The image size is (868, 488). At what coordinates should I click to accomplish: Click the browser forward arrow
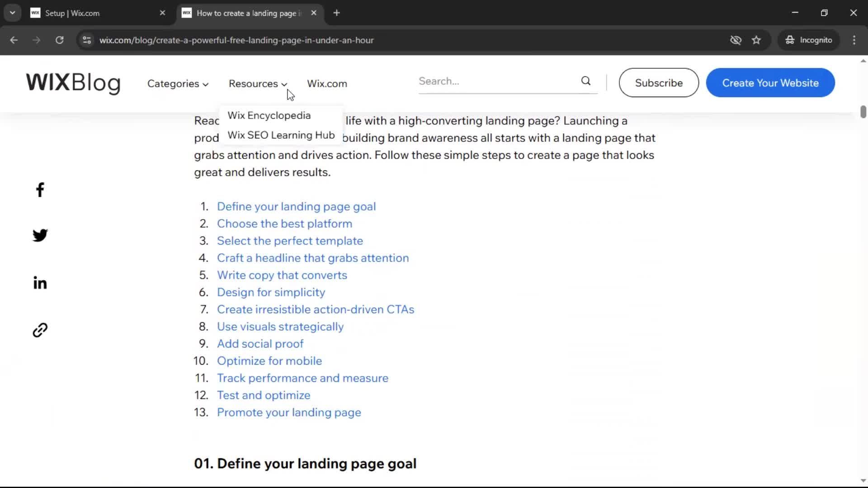[37, 40]
